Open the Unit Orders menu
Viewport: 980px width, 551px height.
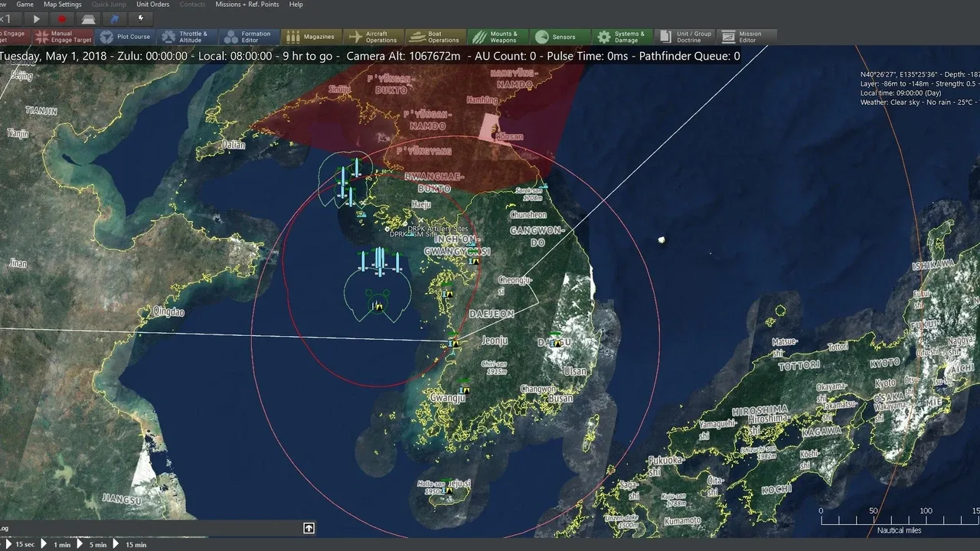pos(153,5)
